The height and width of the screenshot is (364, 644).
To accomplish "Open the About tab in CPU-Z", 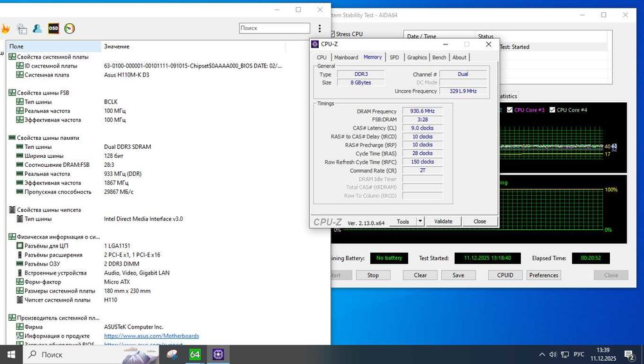I will [x=459, y=57].
